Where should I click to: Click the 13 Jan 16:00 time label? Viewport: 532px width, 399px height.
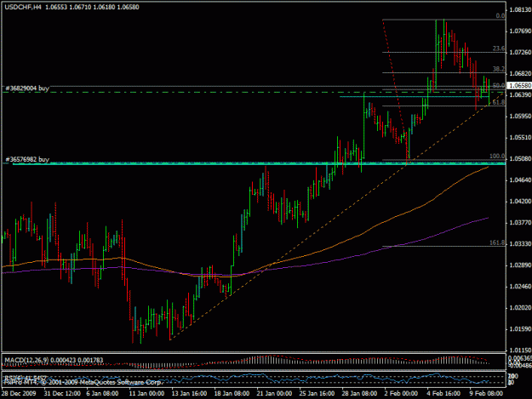point(189,394)
